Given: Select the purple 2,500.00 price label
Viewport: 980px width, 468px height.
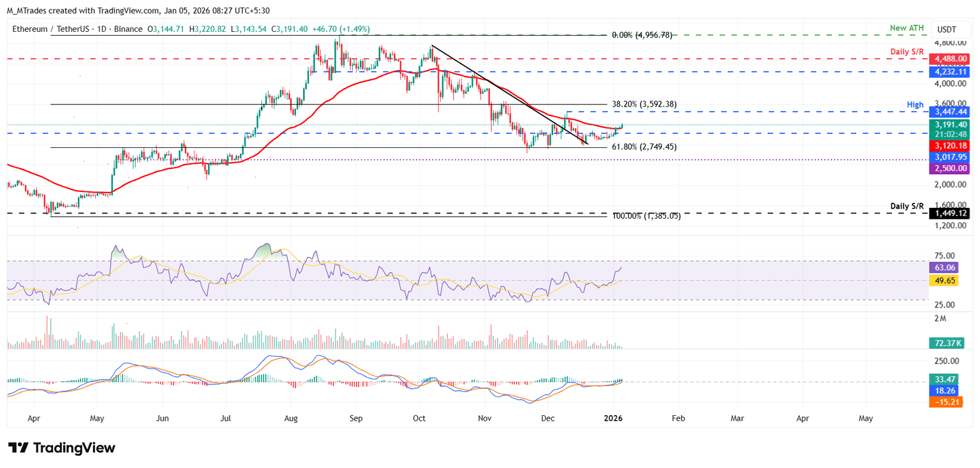Looking at the screenshot, I should click(x=949, y=167).
